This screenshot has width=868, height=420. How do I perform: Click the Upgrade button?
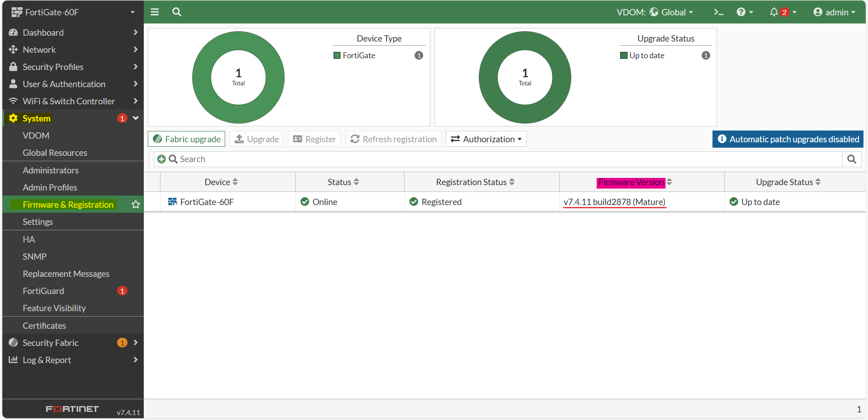click(x=256, y=139)
